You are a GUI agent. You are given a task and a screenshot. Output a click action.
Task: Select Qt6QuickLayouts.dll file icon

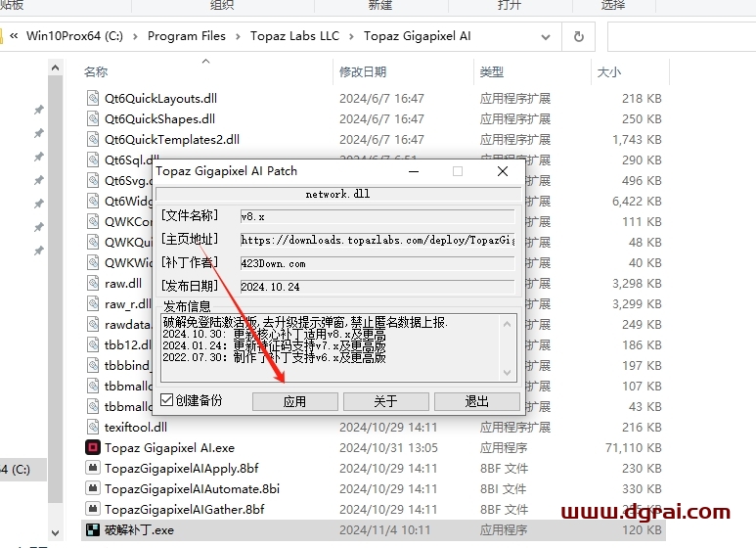click(93, 98)
